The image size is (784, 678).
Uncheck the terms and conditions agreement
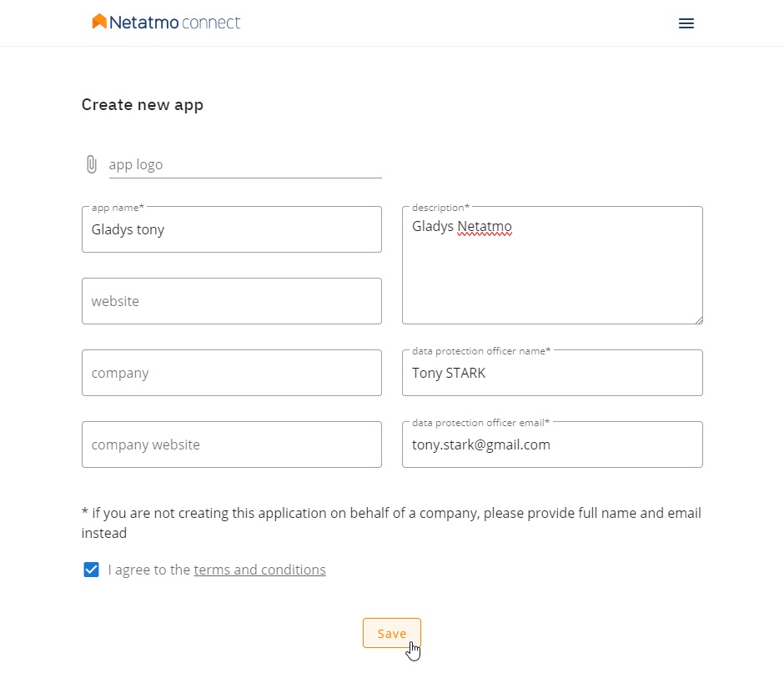(x=91, y=570)
